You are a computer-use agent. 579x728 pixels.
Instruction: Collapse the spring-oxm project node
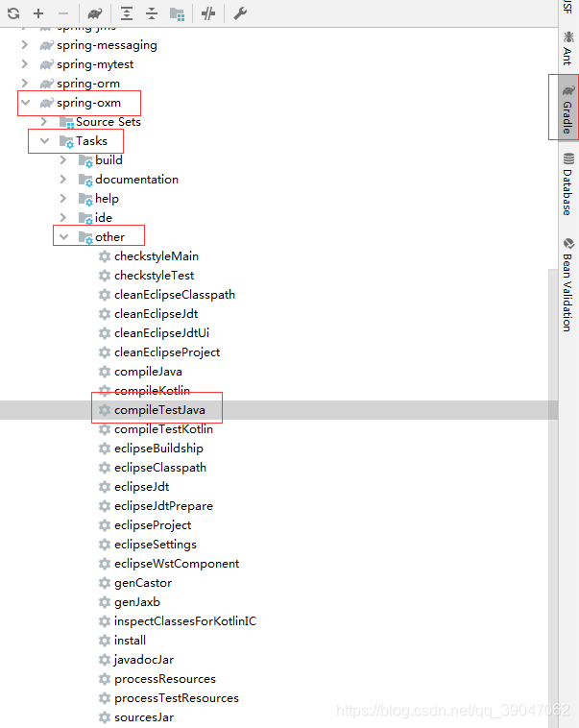tap(26, 103)
